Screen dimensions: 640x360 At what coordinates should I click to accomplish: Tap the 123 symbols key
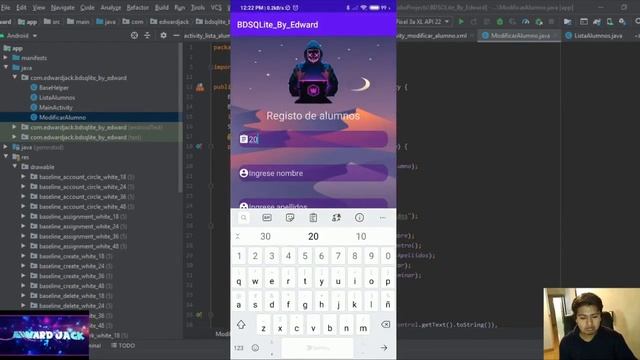(239, 348)
